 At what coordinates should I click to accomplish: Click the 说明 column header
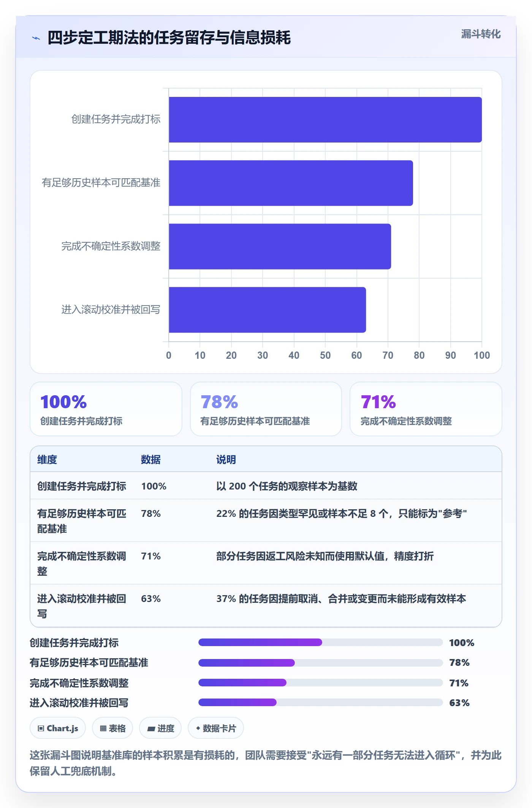click(226, 459)
